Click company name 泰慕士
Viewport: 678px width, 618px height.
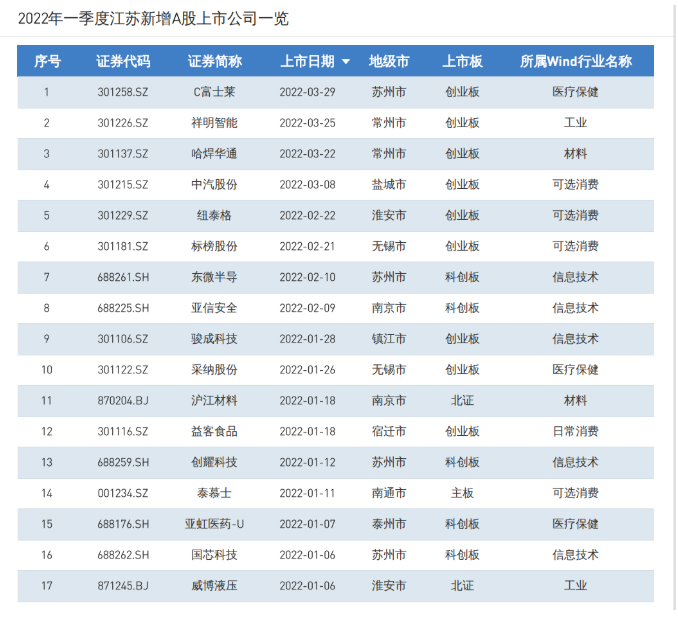point(214,493)
